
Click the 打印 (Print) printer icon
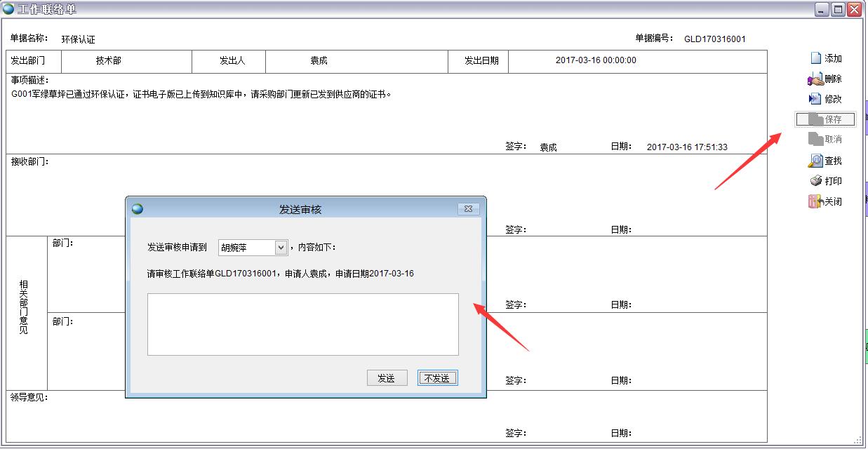[815, 181]
